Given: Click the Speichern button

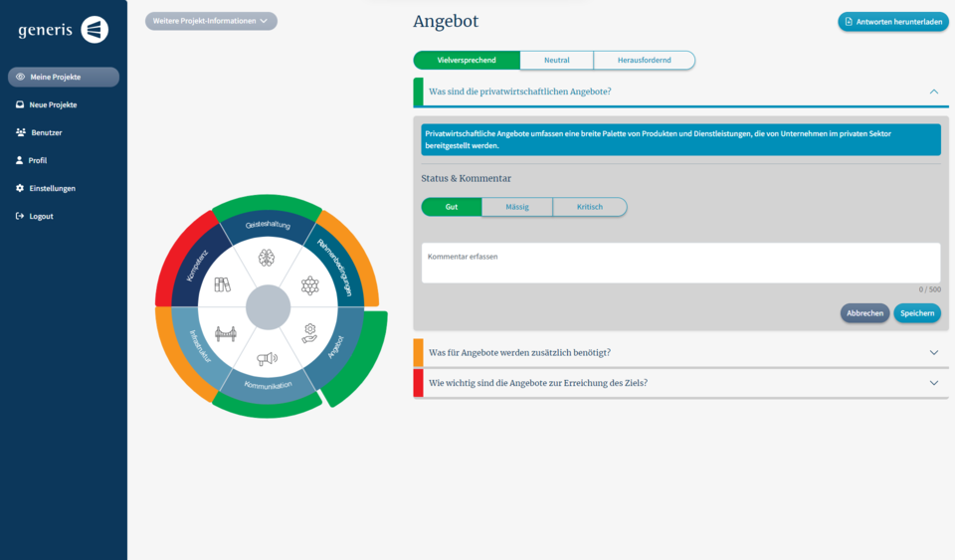Looking at the screenshot, I should [917, 313].
